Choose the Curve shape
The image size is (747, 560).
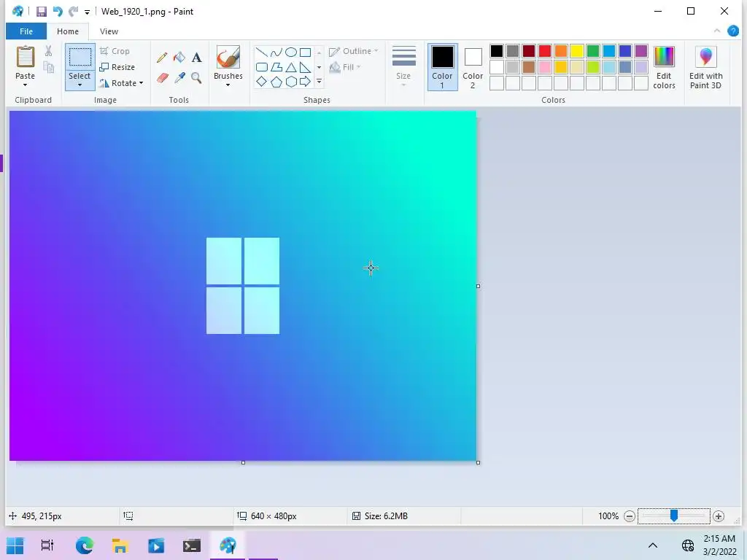click(276, 52)
